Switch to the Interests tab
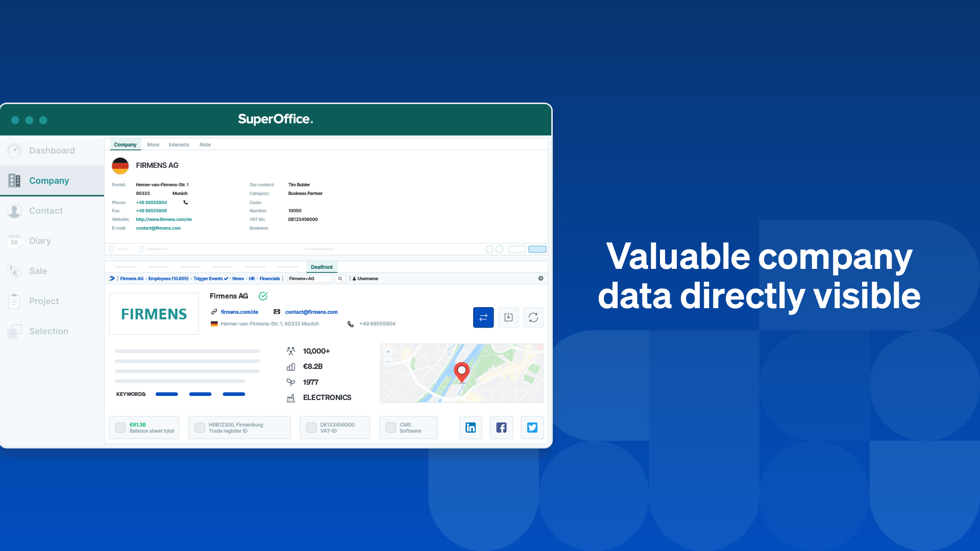 (178, 144)
